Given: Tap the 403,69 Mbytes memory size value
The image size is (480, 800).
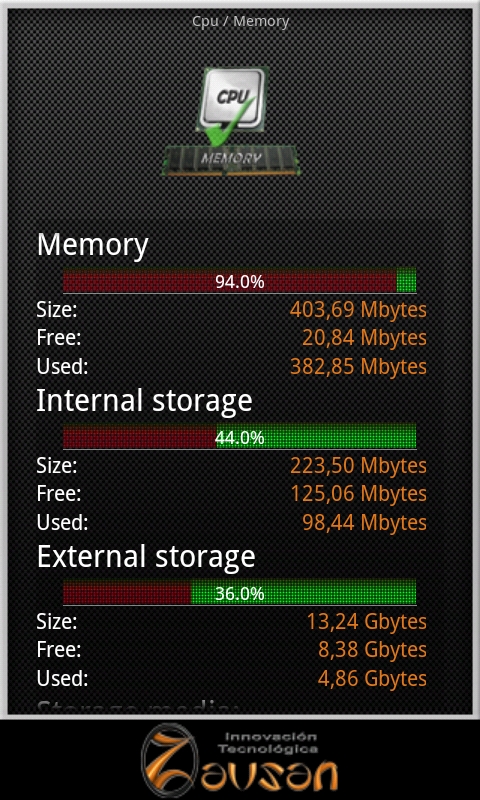Looking at the screenshot, I should click(358, 309).
